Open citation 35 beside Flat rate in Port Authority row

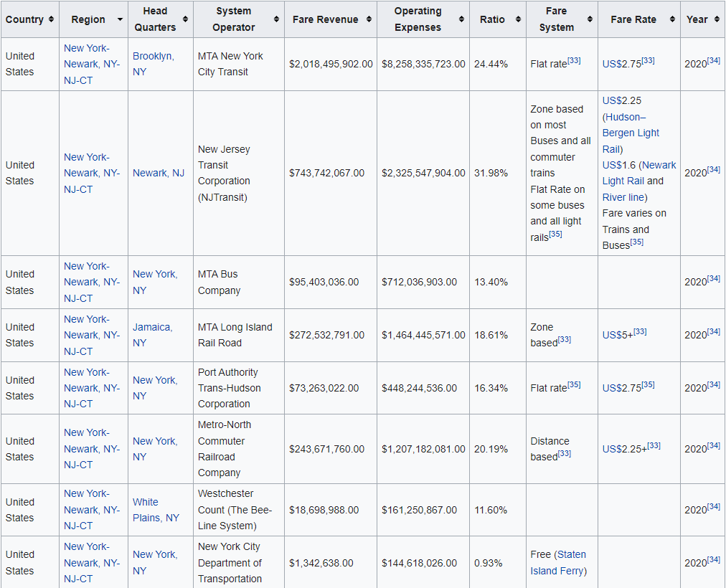click(574, 385)
